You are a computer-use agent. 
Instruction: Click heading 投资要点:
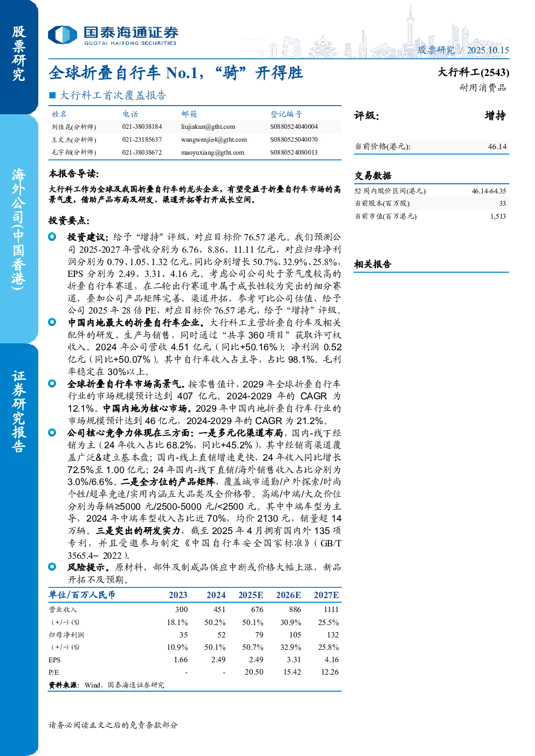point(69,221)
